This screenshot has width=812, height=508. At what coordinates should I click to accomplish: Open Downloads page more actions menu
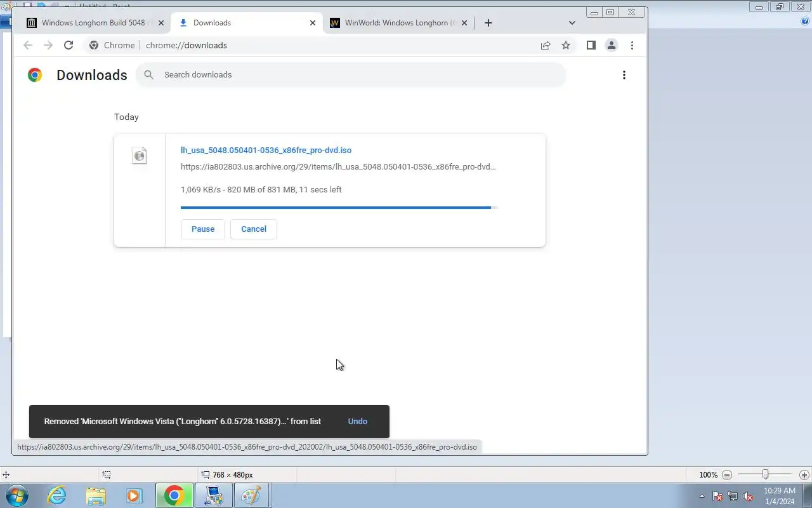(624, 75)
